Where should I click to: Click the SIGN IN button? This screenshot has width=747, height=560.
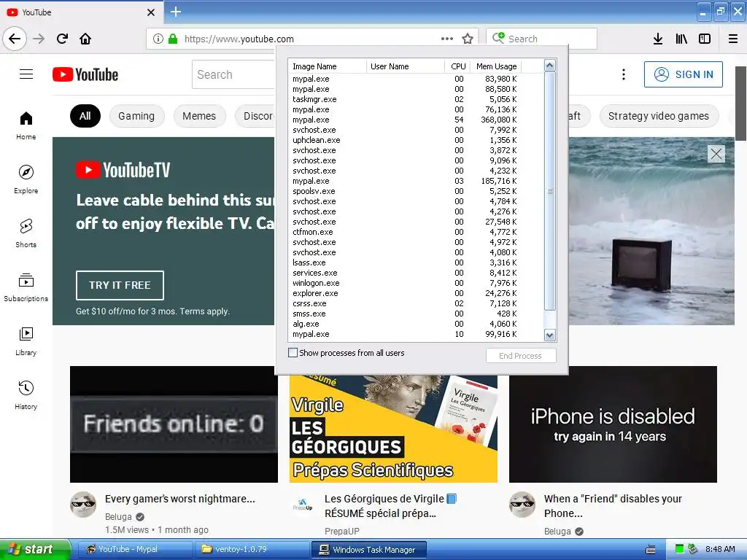click(683, 74)
